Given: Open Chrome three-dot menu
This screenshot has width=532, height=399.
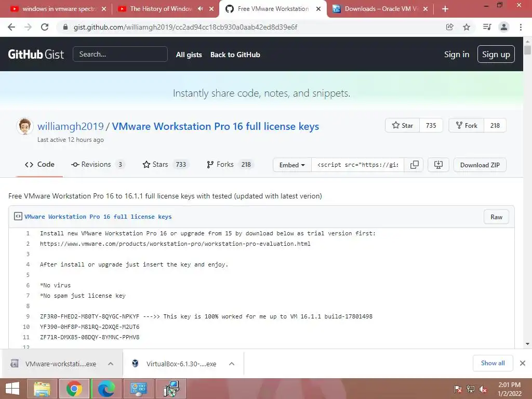Looking at the screenshot, I should 521,27.
